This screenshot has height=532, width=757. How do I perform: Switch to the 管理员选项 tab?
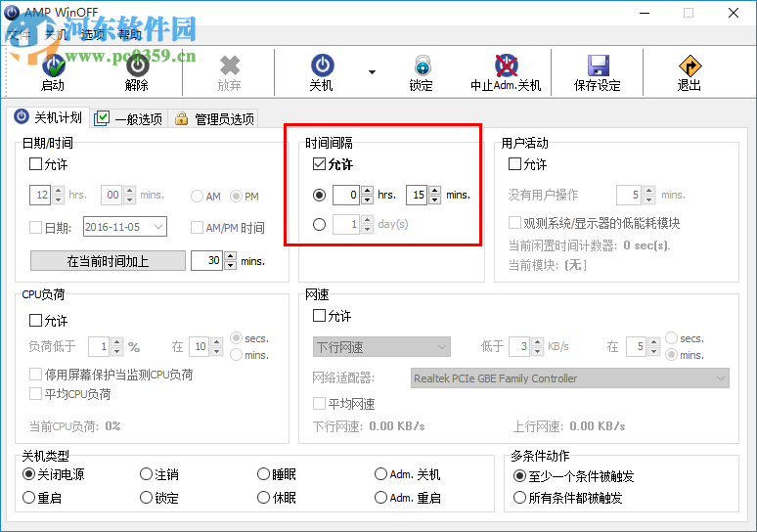214,118
